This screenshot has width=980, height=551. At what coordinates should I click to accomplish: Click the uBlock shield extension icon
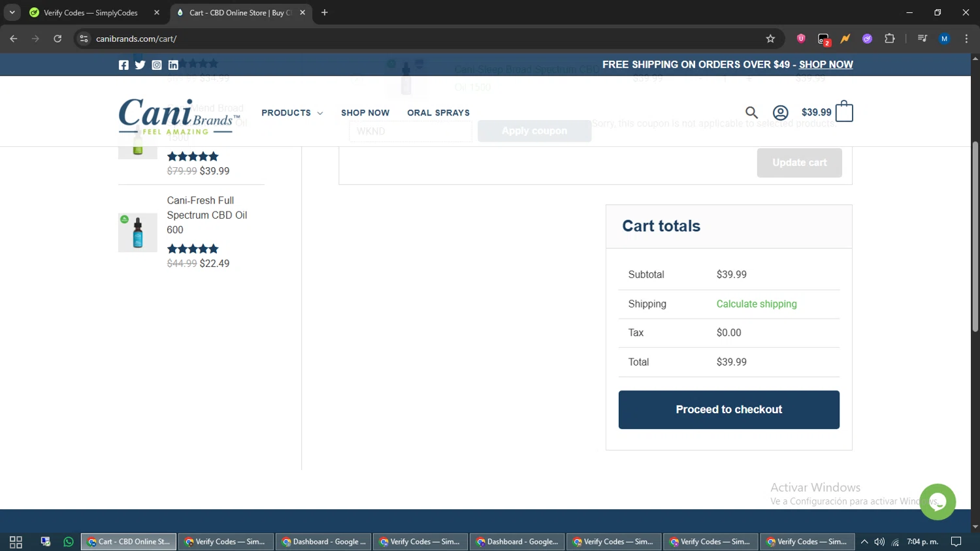pos(801,39)
